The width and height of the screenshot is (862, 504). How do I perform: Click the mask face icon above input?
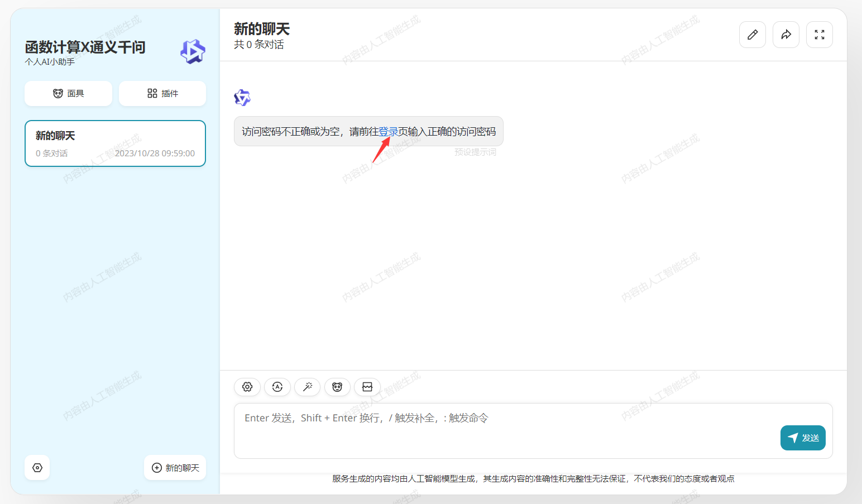click(337, 387)
